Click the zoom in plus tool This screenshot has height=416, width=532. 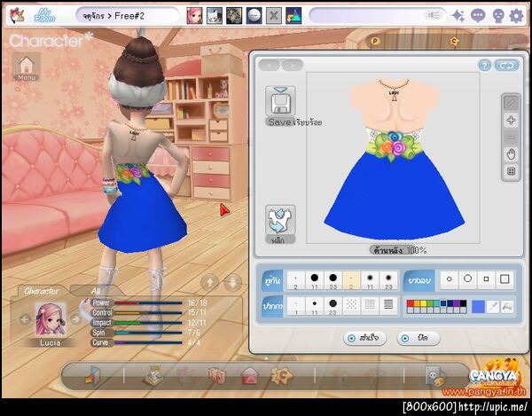pyautogui.click(x=511, y=120)
